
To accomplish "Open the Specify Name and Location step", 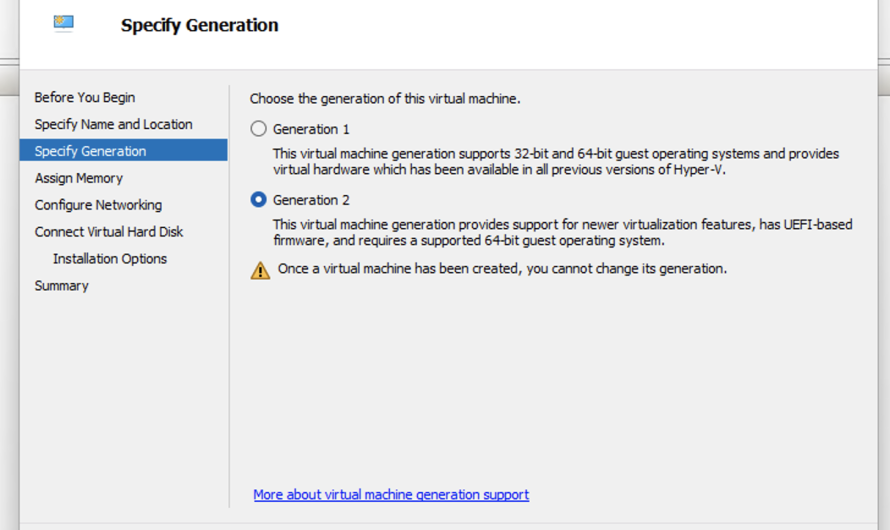I will tap(113, 124).
